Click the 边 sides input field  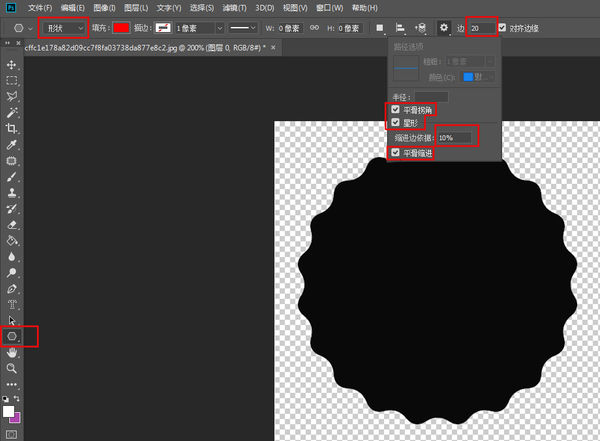[x=482, y=28]
